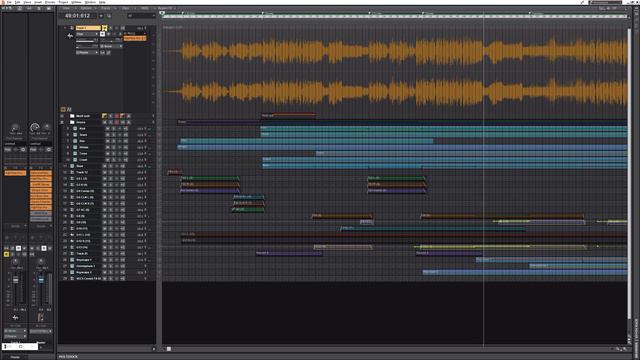The height and width of the screenshot is (360, 640).
Task: Click the waveform icon below left inspector fader
Action: 16,317
